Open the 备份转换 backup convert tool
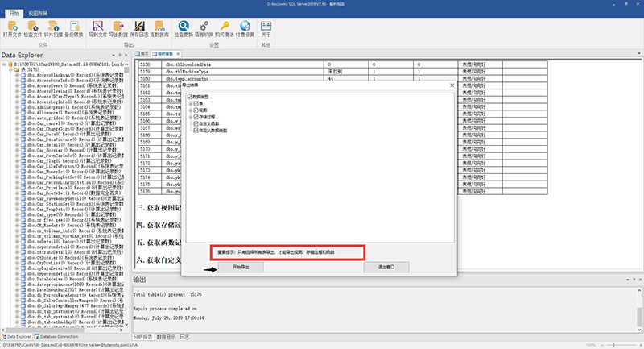 click(74, 29)
